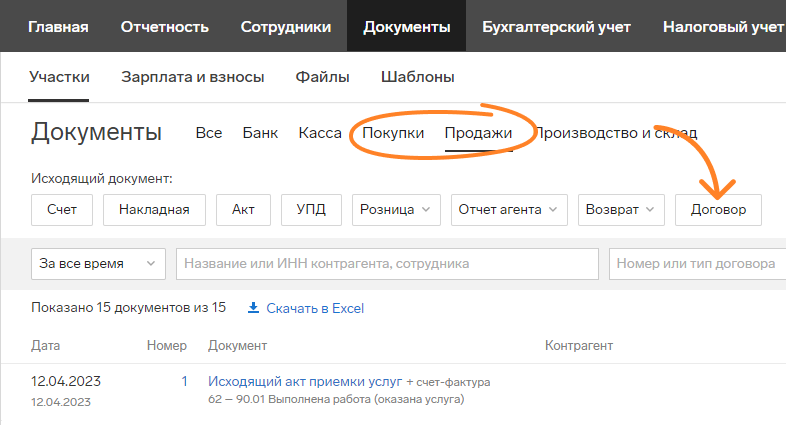Select the Покупки documents filter

(x=393, y=133)
